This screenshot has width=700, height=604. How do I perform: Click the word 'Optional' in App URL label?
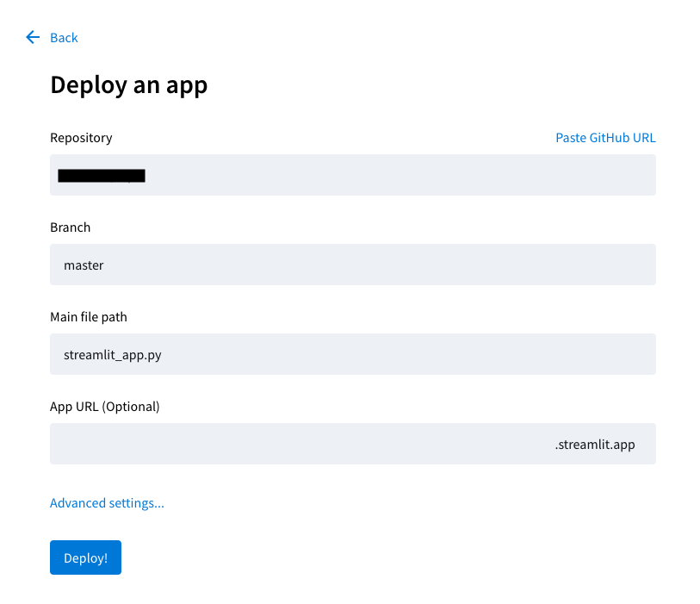point(131,407)
